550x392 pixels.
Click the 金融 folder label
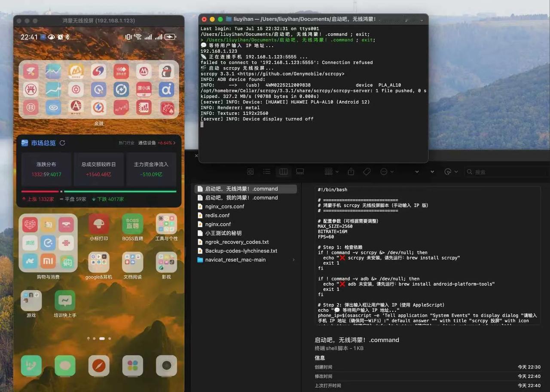(x=99, y=123)
